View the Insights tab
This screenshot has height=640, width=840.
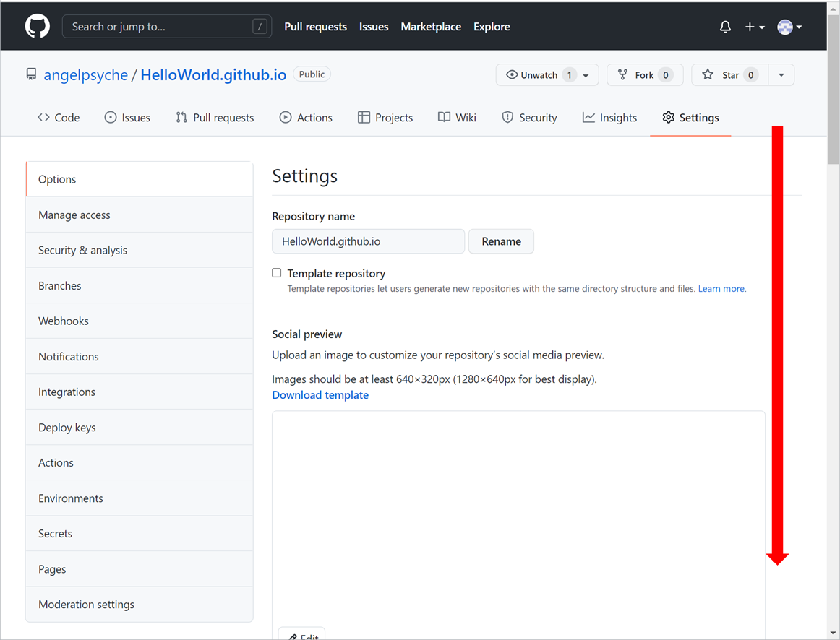tap(609, 118)
